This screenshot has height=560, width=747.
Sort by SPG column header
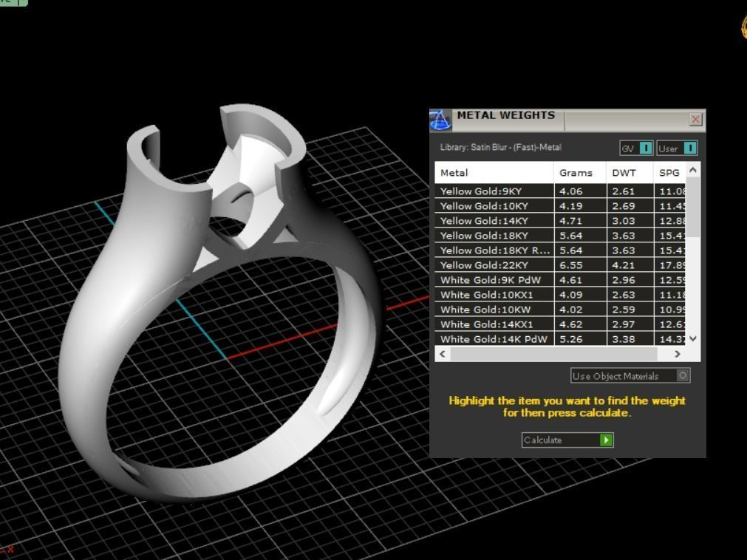(x=669, y=172)
